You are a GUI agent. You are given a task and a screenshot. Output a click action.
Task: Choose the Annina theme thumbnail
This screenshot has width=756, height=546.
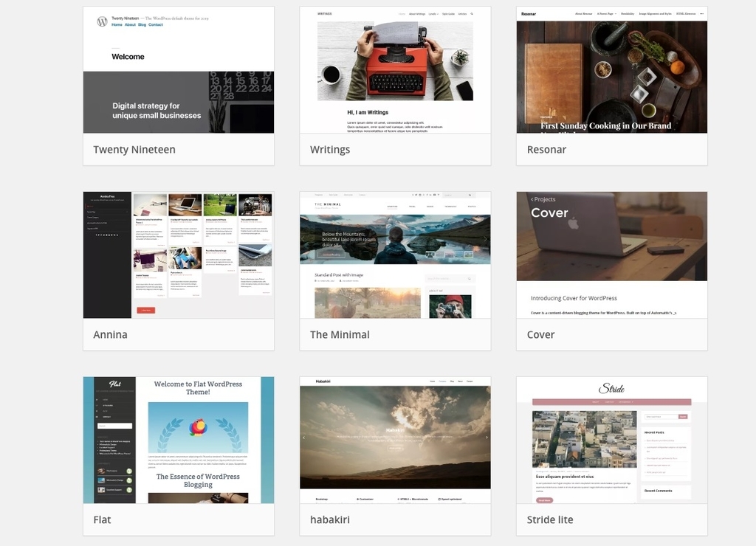click(x=179, y=255)
